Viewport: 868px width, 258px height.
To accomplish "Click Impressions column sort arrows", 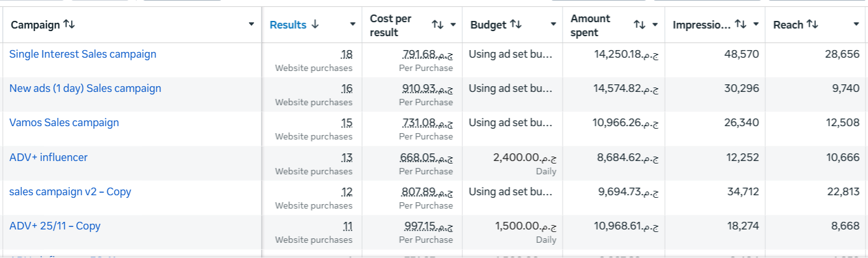I will [x=740, y=25].
